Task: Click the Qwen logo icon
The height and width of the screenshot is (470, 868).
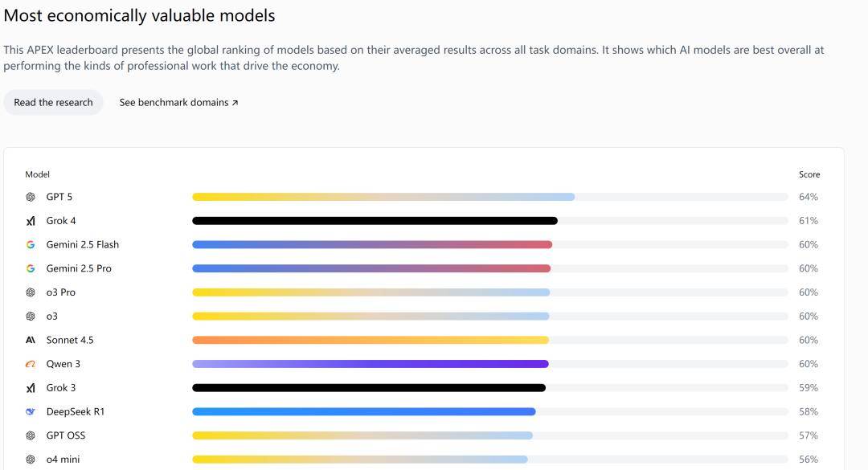Action: click(x=31, y=364)
